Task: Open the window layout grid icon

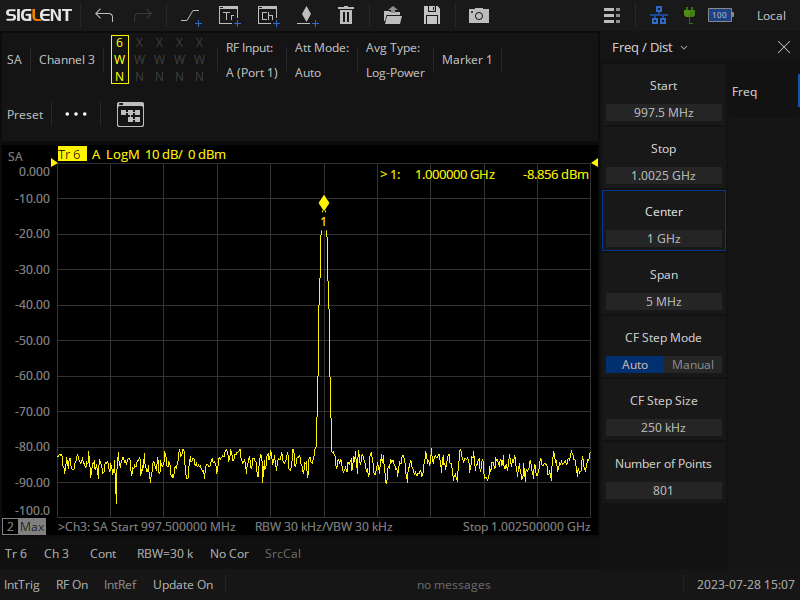Action: point(131,114)
